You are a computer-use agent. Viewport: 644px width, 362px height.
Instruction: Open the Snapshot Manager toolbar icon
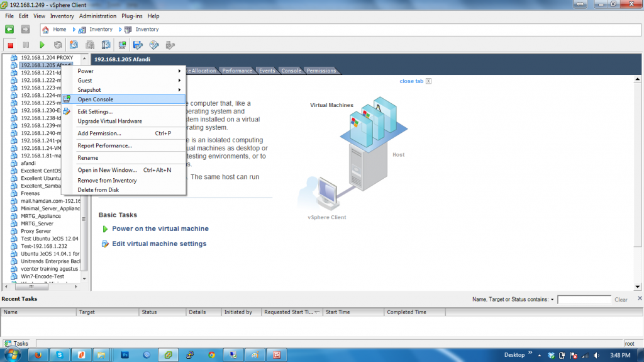106,45
